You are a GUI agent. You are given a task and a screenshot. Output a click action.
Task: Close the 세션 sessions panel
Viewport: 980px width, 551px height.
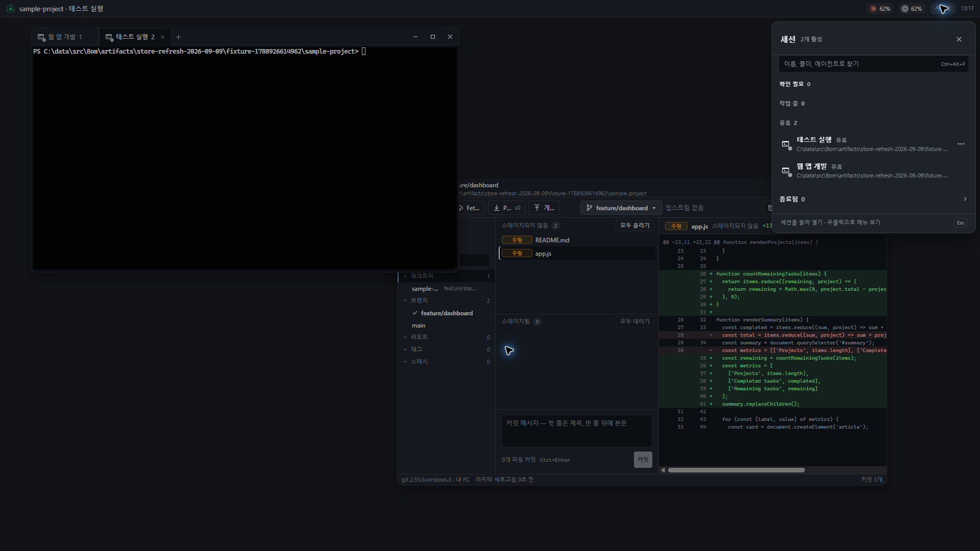959,39
